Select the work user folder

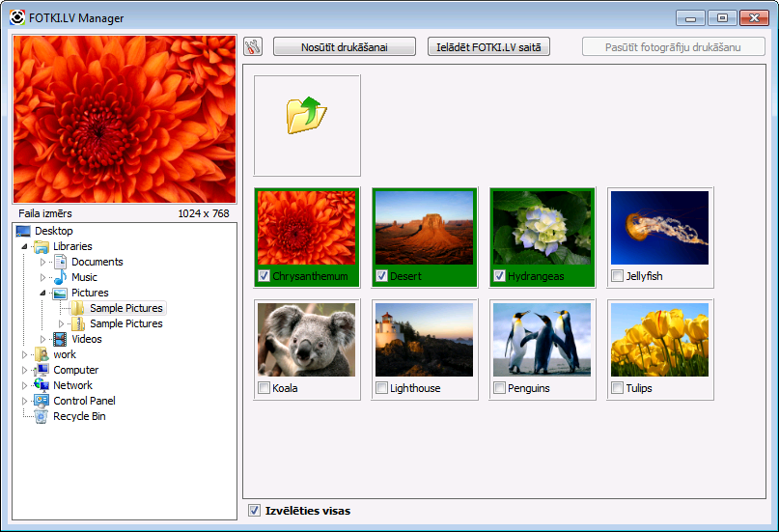64,354
